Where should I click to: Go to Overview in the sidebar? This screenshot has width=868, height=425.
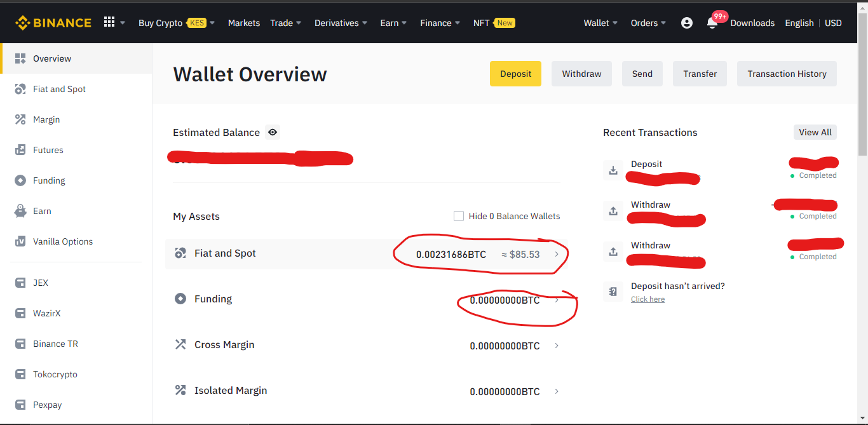[76, 58]
